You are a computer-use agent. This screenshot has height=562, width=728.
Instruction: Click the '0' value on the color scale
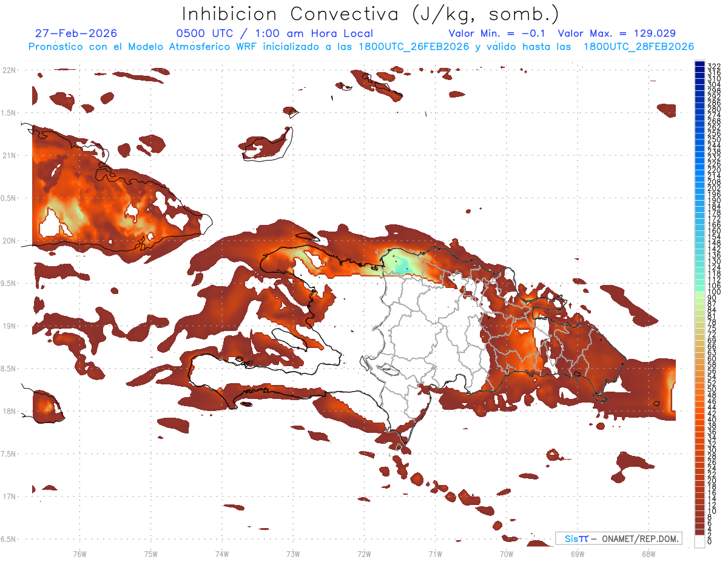[710, 541]
